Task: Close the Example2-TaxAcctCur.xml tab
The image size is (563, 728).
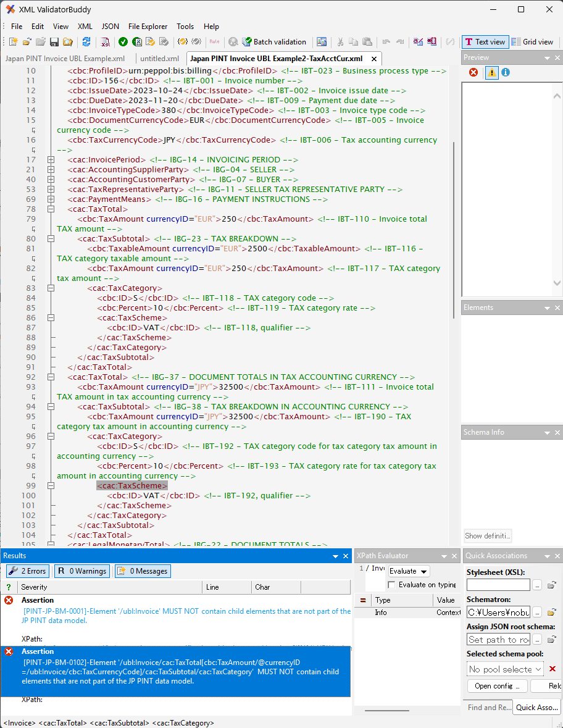Action: pos(374,59)
